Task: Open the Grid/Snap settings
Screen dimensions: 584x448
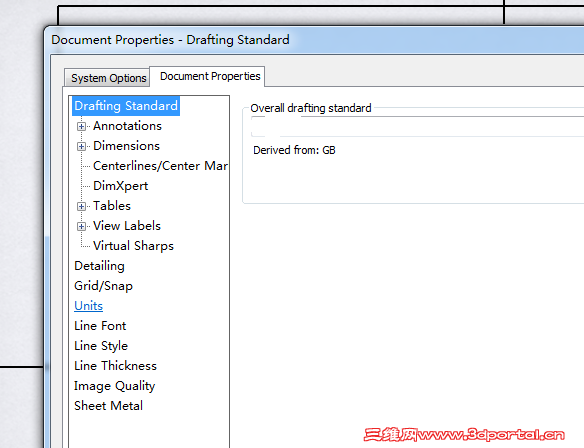Action: 103,286
